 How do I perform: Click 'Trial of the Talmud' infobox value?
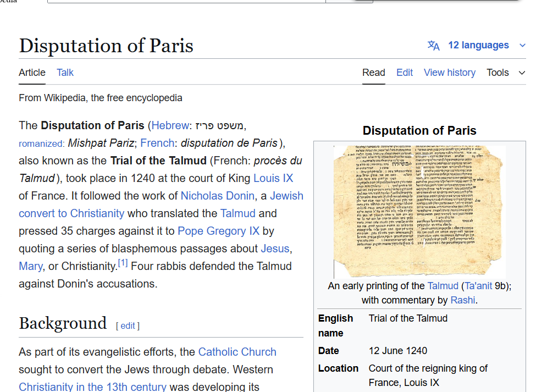point(408,318)
